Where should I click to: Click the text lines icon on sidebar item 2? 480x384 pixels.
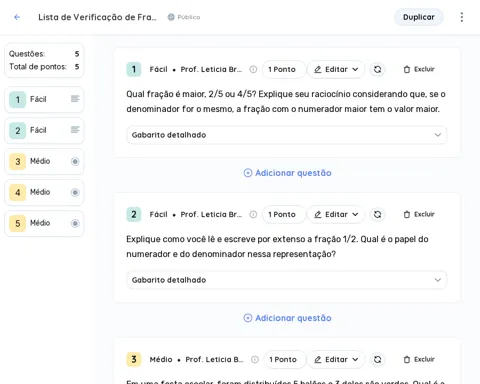click(x=75, y=129)
